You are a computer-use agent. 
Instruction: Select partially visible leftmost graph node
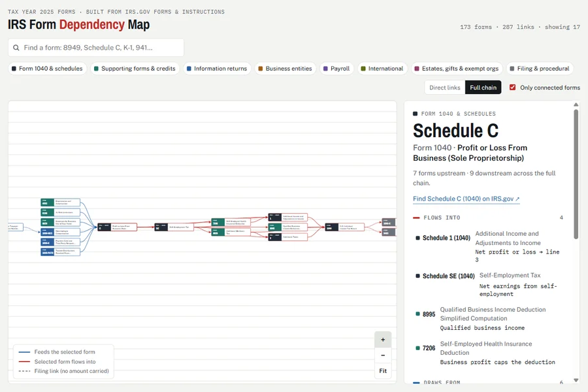(16, 227)
